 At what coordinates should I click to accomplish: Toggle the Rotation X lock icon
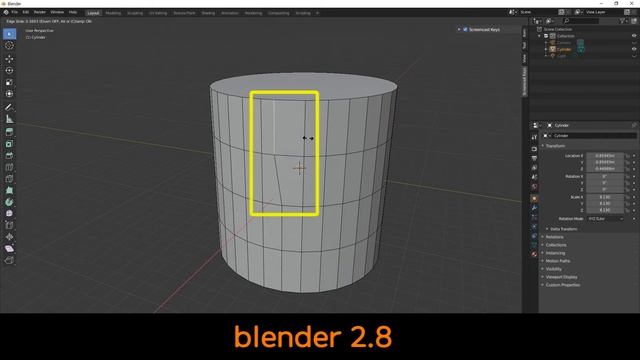pyautogui.click(x=627, y=177)
